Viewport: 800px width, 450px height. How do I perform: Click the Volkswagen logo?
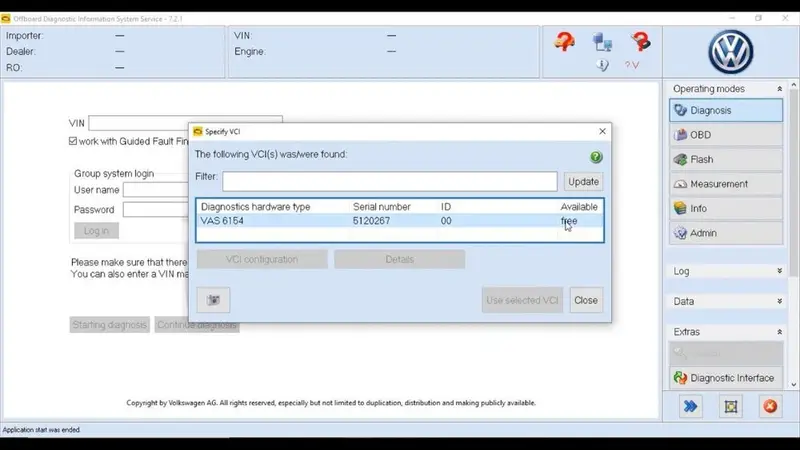click(x=731, y=52)
